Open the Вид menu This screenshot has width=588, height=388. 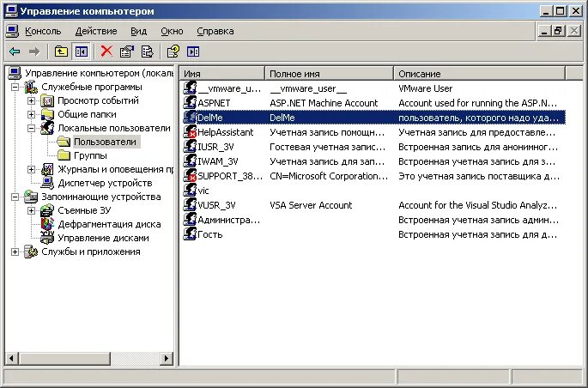coord(138,31)
